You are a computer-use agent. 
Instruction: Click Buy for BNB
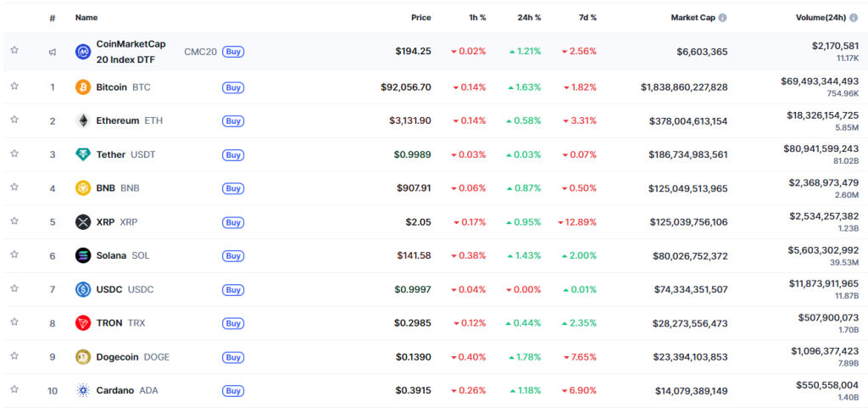pyautogui.click(x=233, y=188)
